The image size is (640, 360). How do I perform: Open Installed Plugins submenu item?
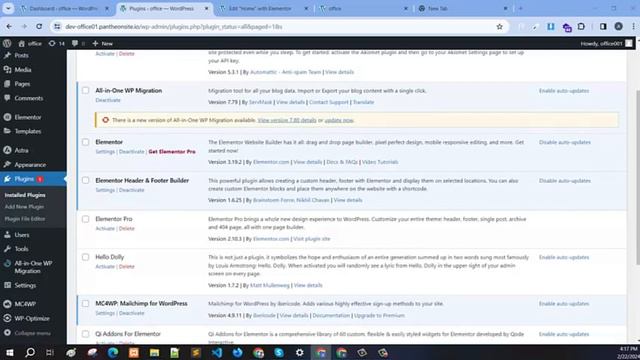coord(25,195)
